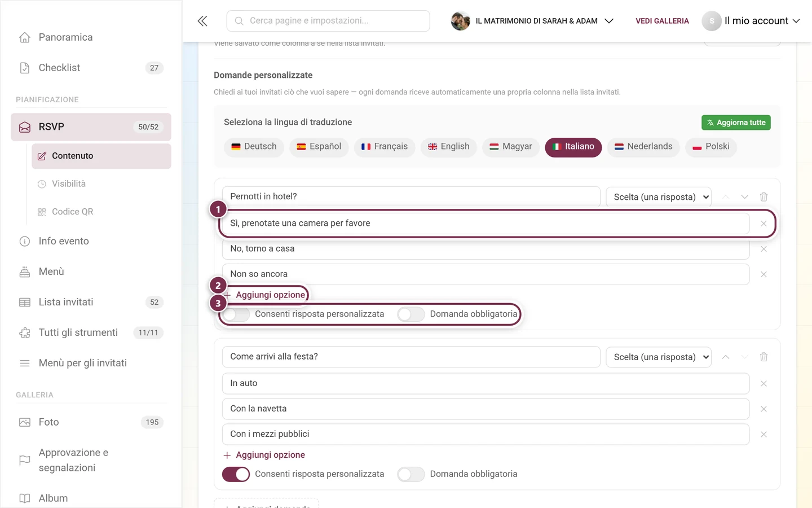
Task: Open the "Vedi galleria" link
Action: 662,21
